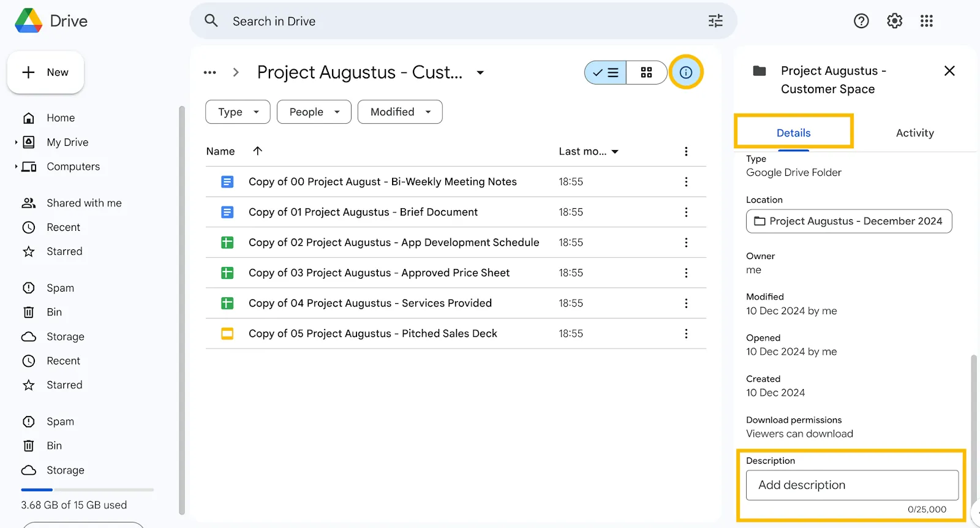This screenshot has width=980, height=528.
Task: Click the sidebar vertical scrollbar
Action: pos(181,310)
